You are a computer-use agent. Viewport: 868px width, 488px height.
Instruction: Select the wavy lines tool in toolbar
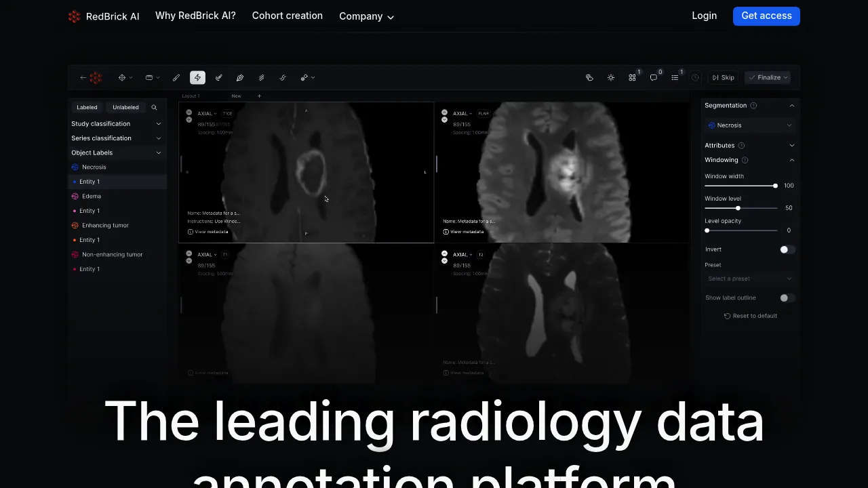click(x=283, y=78)
